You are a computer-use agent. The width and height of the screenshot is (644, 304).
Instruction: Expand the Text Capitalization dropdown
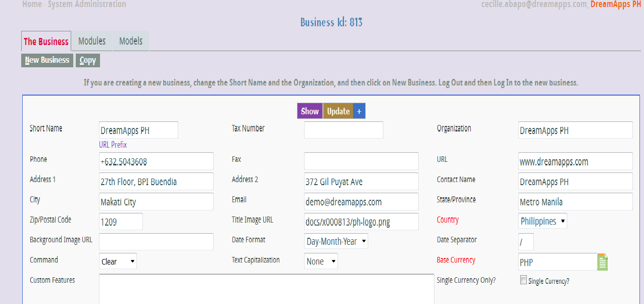pos(321,262)
